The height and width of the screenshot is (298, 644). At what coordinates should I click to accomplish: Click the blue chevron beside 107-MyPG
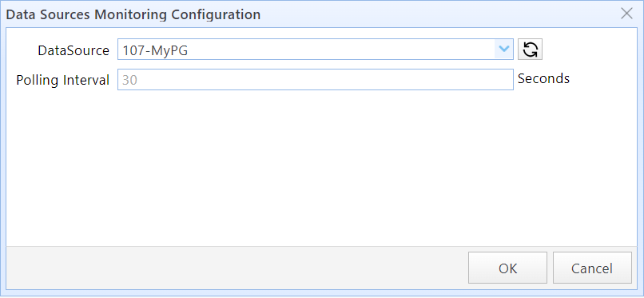click(x=503, y=50)
